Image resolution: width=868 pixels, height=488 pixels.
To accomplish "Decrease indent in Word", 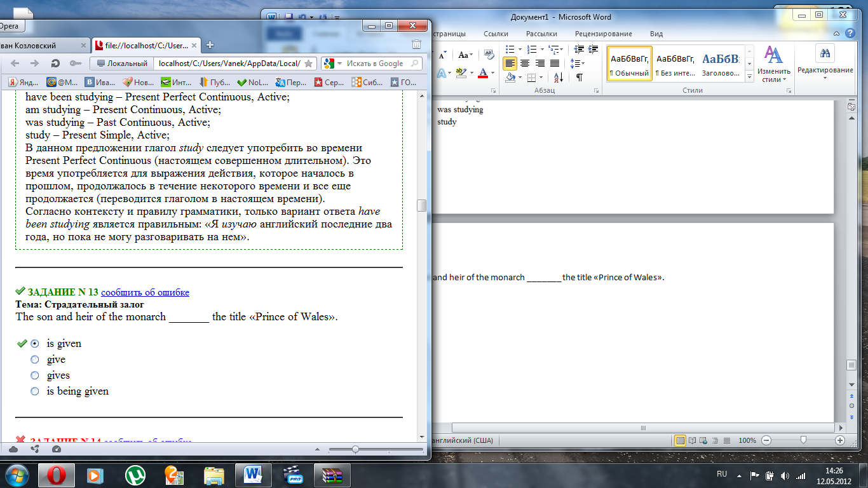I will (x=578, y=49).
